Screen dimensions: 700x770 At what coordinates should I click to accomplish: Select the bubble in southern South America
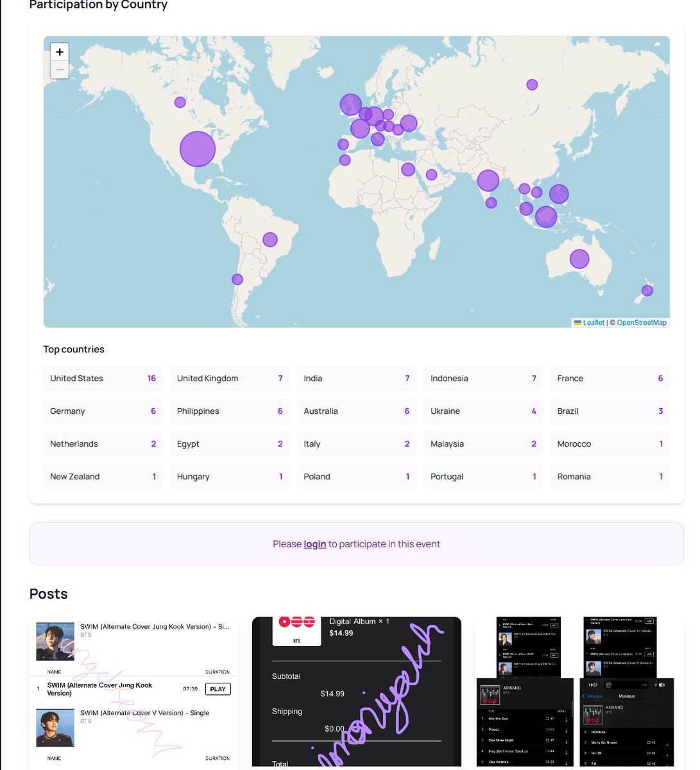pos(237,279)
